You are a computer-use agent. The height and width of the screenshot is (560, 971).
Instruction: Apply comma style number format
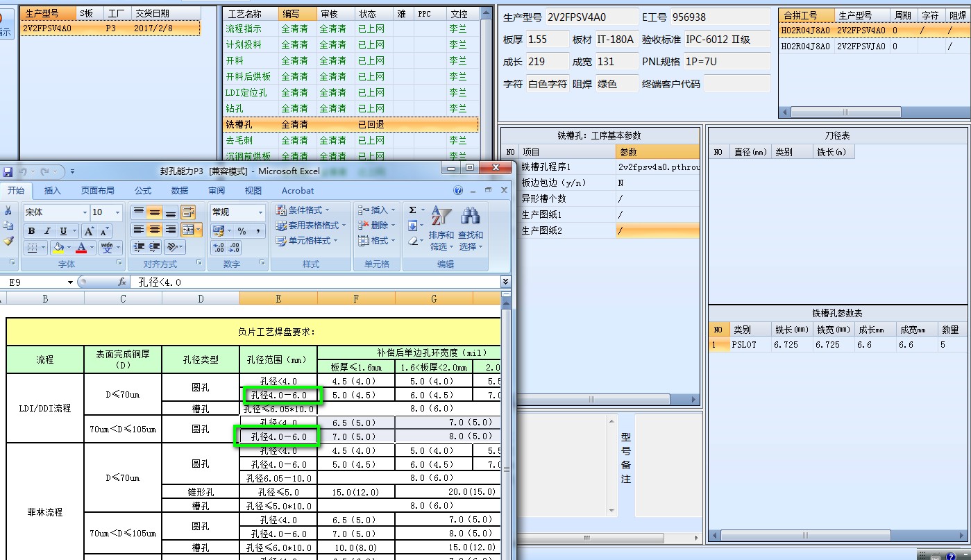257,231
